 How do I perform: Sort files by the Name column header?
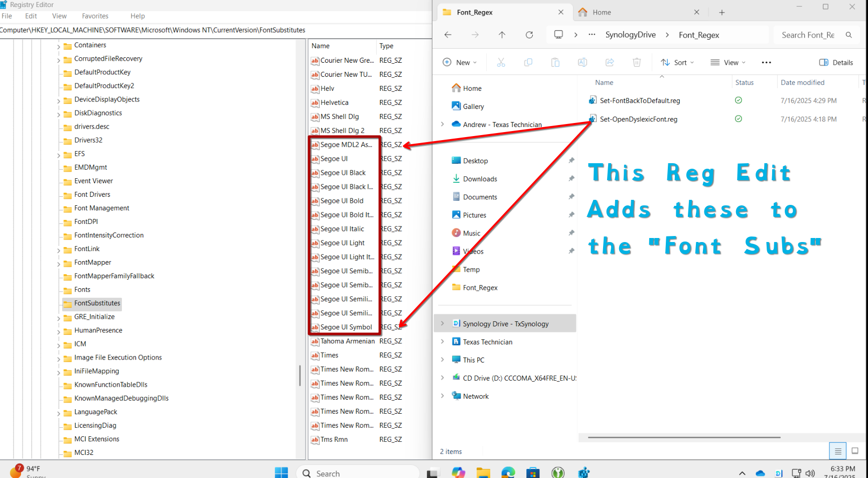pos(604,82)
